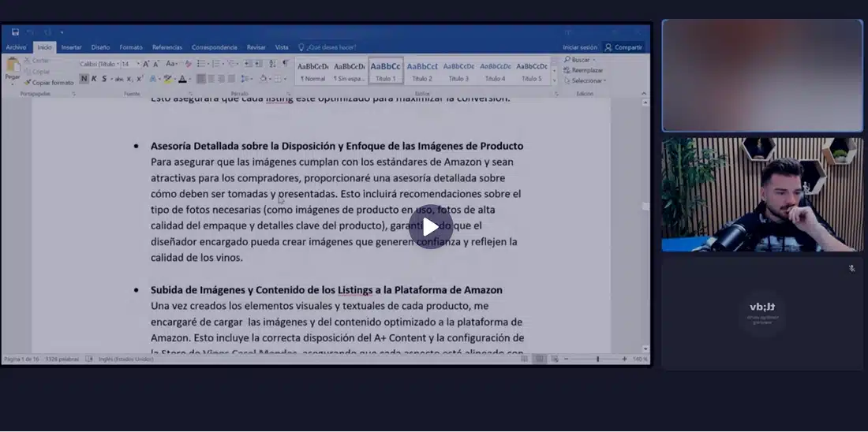The height and width of the screenshot is (432, 868).
Task: Click the Compartir button
Action: [x=623, y=47]
